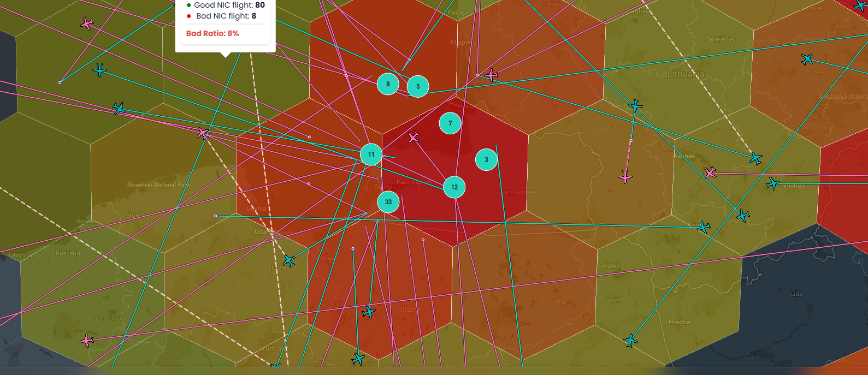This screenshot has width=868, height=375.
Task: Open flight cluster marker 12
Action: (454, 187)
